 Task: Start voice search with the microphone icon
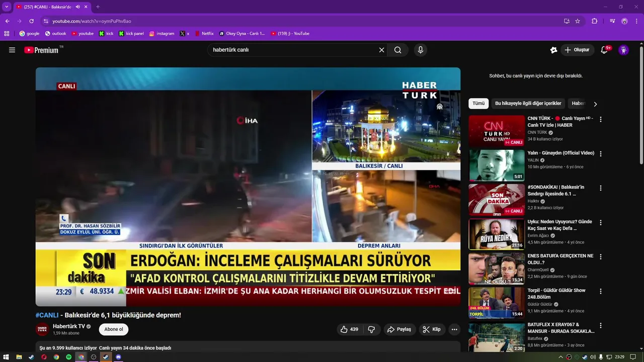421,50
